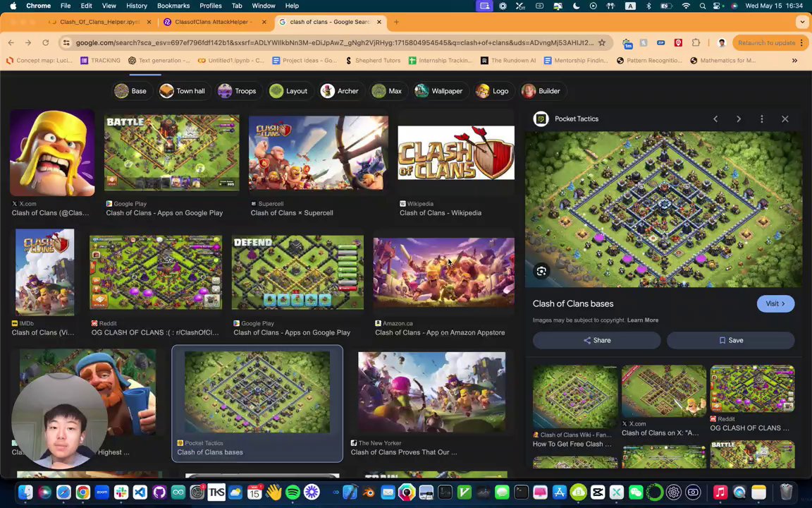The height and width of the screenshot is (508, 812).
Task: Click the Visit button for Pocket Tactics
Action: (x=776, y=304)
